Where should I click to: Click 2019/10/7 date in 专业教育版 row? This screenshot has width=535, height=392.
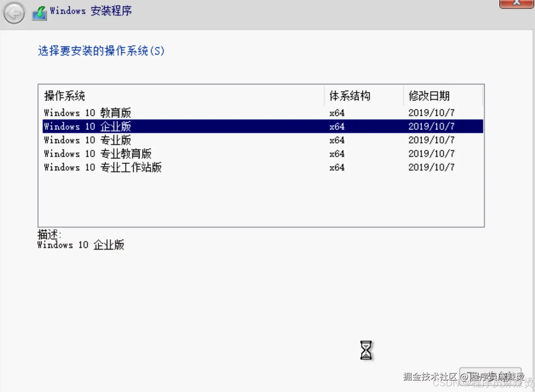point(431,154)
